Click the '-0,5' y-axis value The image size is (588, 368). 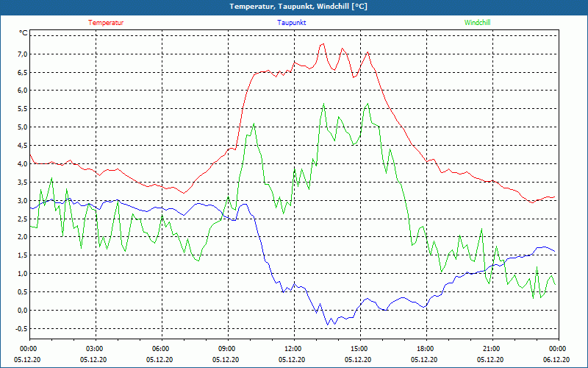[x=22, y=329]
